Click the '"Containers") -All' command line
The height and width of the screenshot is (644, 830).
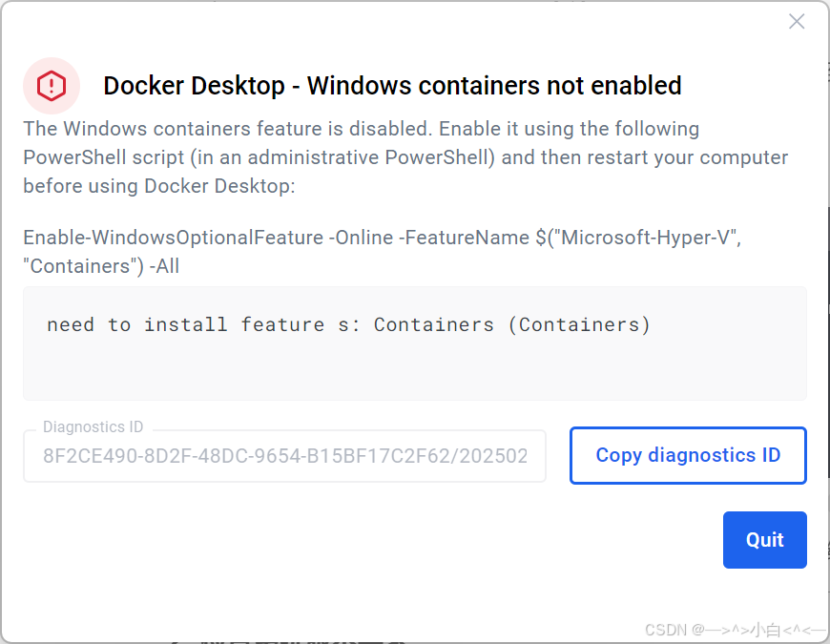pos(101,266)
